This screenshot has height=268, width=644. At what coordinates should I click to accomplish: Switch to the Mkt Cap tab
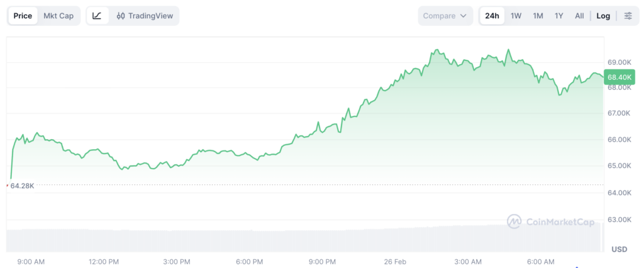click(x=58, y=16)
